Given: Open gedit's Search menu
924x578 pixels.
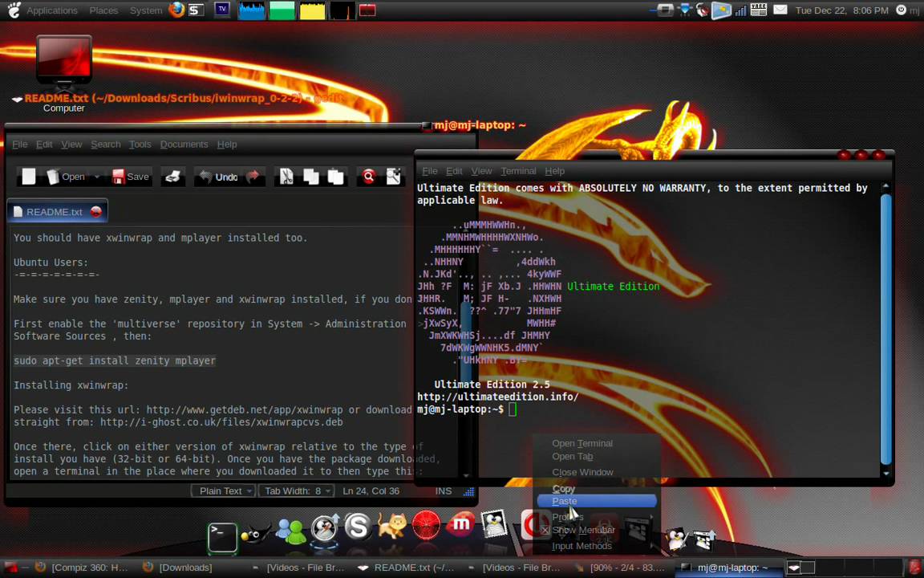Looking at the screenshot, I should pyautogui.click(x=106, y=144).
